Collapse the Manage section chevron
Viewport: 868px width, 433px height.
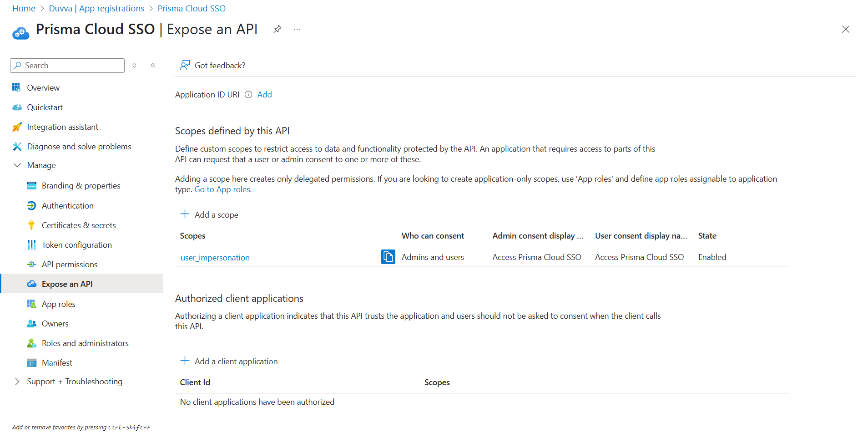coord(17,165)
